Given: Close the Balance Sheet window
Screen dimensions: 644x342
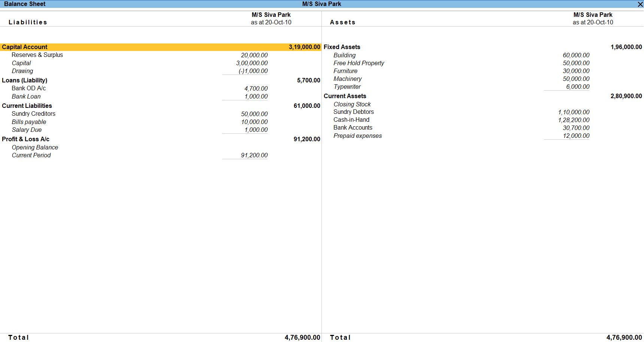Looking at the screenshot, I should click(640, 4).
